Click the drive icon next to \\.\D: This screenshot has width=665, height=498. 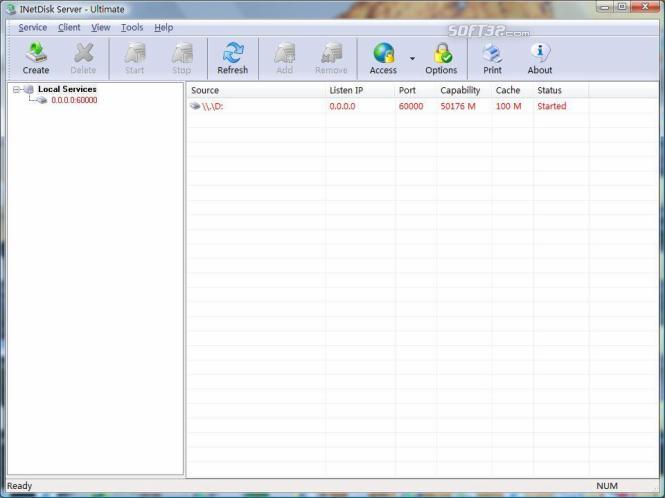195,106
